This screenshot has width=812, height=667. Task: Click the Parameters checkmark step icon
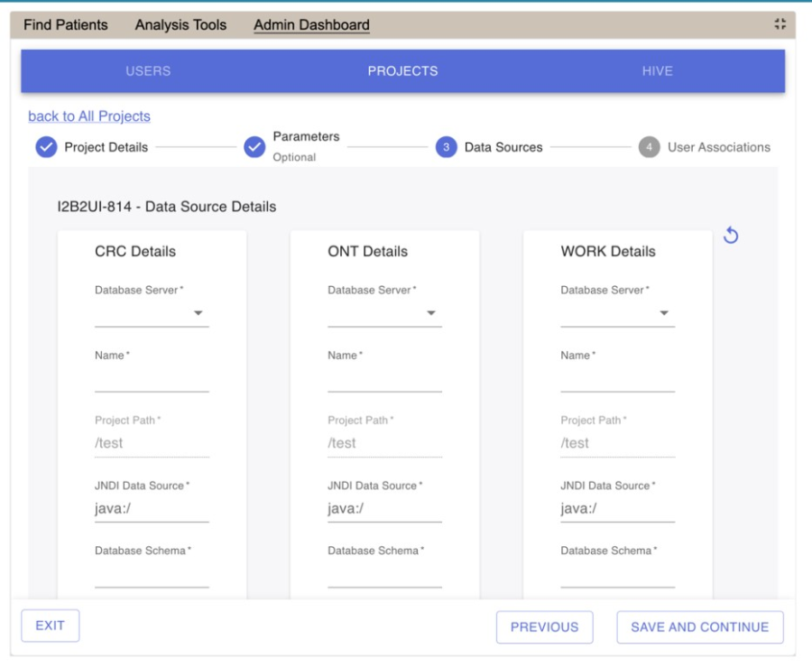[x=255, y=147]
